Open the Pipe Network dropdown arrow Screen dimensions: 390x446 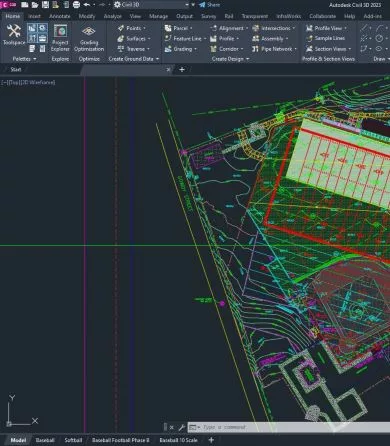click(295, 49)
